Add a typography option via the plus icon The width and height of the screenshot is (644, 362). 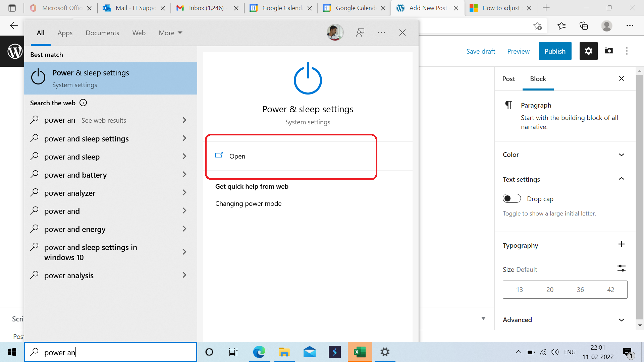[622, 244]
